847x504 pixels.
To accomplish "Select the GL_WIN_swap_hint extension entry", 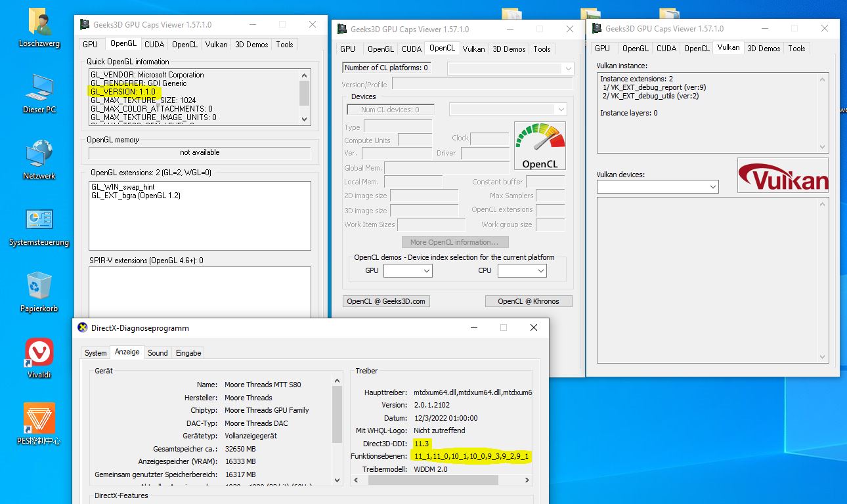I will coord(123,187).
